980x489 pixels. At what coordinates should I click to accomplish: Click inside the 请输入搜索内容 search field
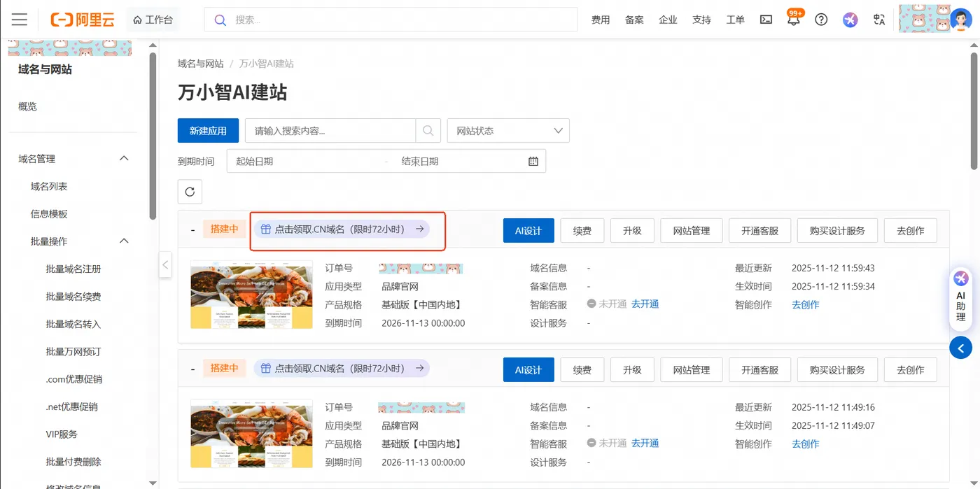[x=329, y=130]
